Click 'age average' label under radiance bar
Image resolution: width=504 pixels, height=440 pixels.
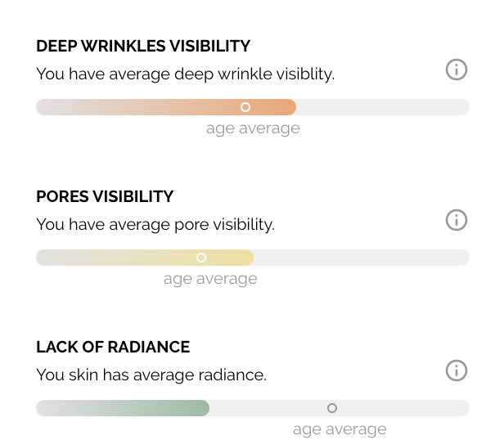coord(340,429)
